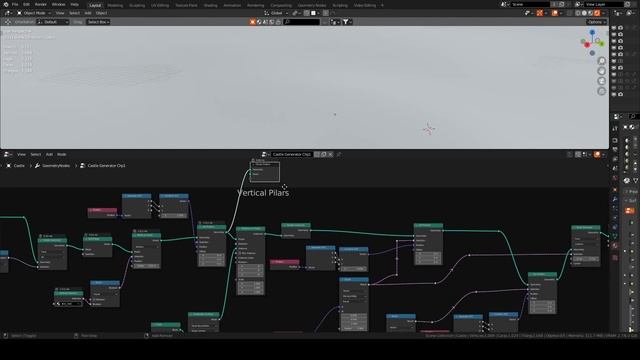The image size is (640, 360).
Task: Select rendered viewport shading
Action: coord(597,13)
